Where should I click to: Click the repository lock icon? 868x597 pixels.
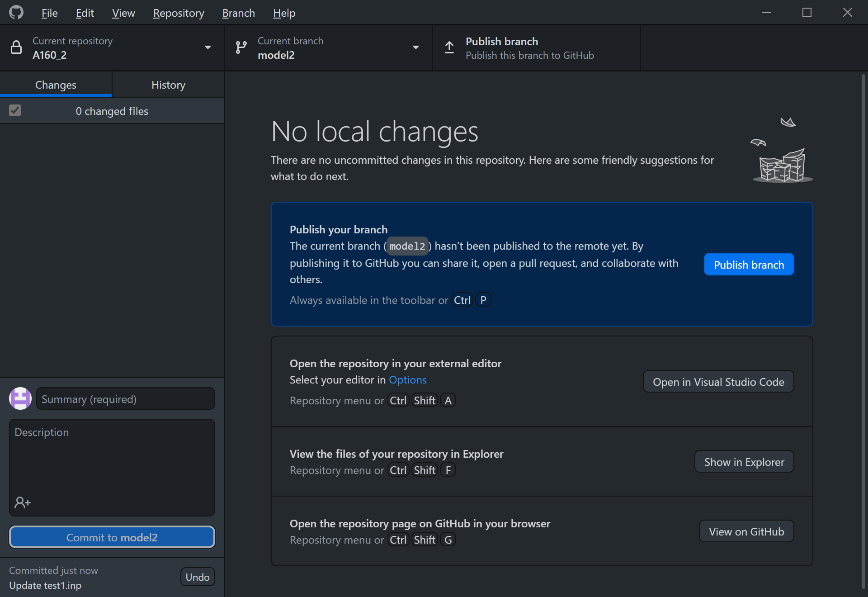tap(16, 48)
